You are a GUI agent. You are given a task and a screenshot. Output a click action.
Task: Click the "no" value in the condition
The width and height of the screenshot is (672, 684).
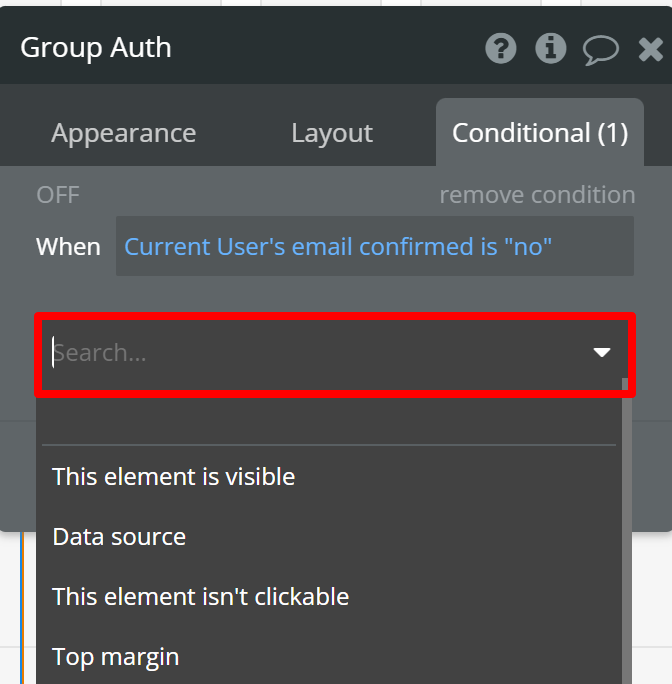[x=528, y=246]
